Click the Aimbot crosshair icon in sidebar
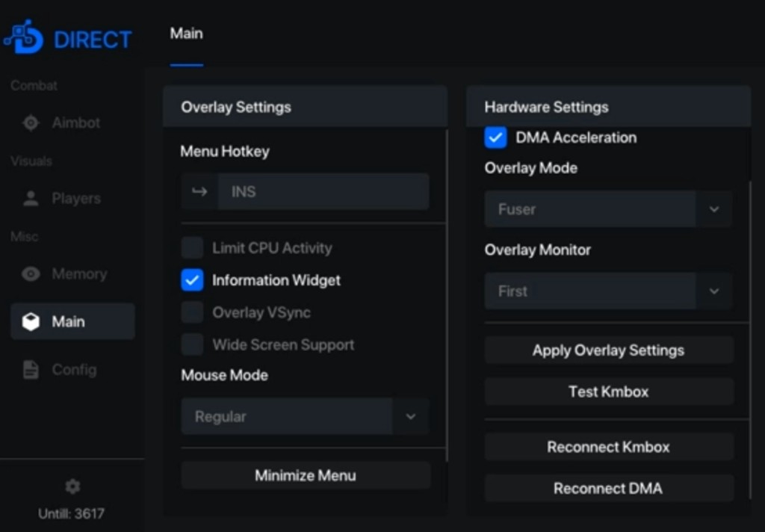The height and width of the screenshot is (532, 765). click(31, 123)
